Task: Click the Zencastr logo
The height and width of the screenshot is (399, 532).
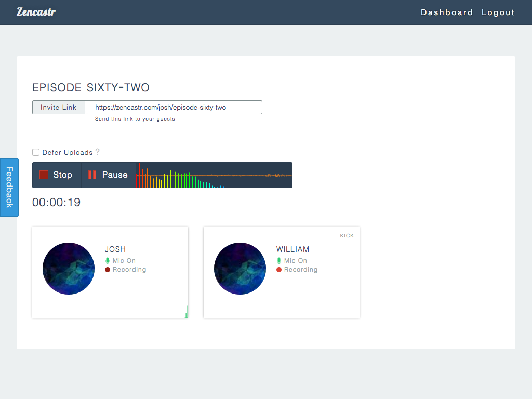Action: 36,12
